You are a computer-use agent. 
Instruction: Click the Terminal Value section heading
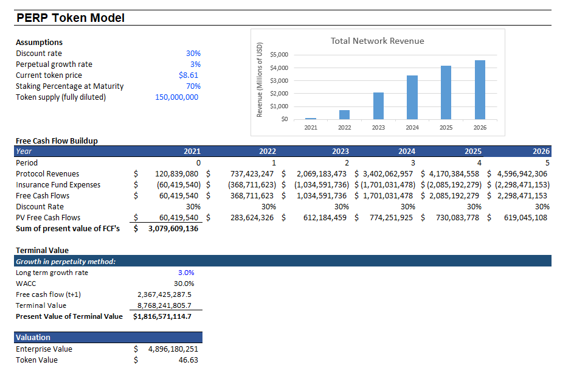tap(42, 250)
